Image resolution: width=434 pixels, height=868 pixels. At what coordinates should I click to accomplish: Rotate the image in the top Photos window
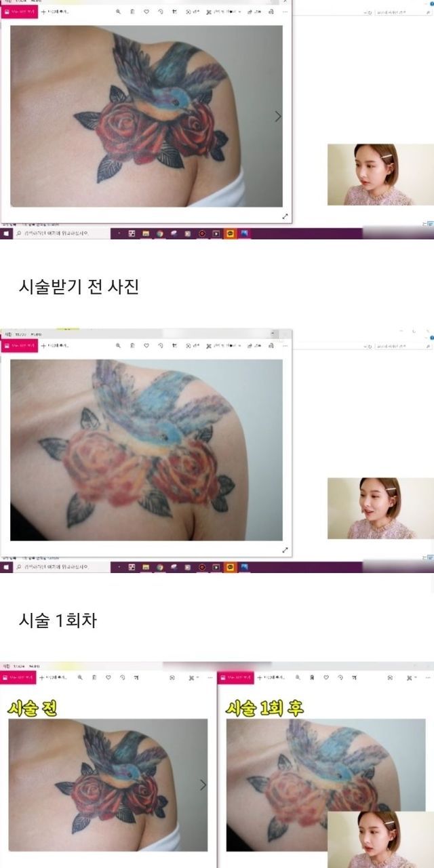(x=161, y=12)
